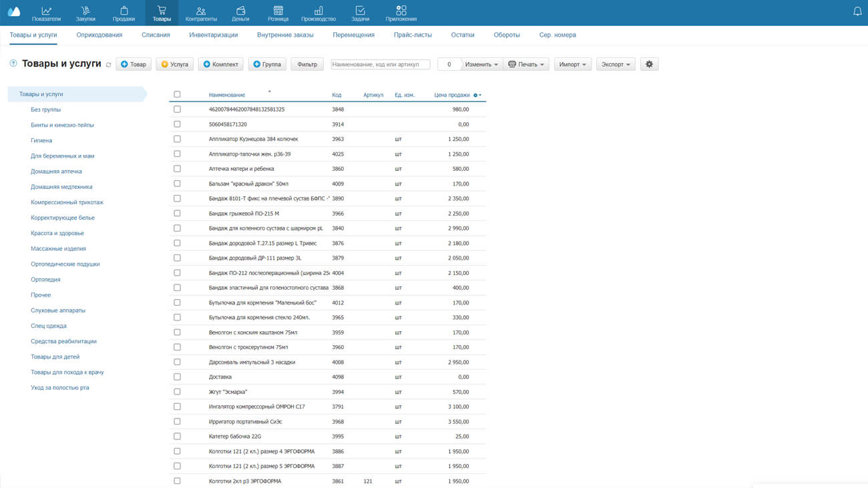The height and width of the screenshot is (488, 868).
Task: Open the Печать dropdown menu
Action: pos(527,65)
